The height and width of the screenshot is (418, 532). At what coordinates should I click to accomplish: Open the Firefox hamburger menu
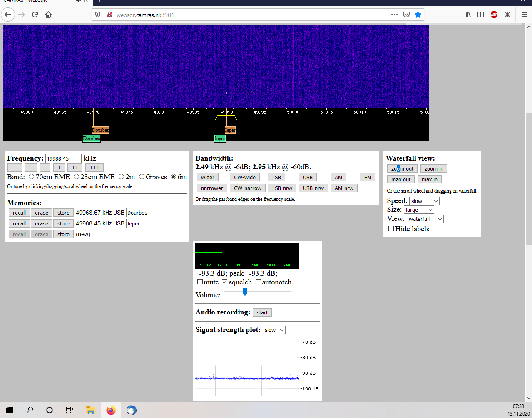[x=525, y=15]
